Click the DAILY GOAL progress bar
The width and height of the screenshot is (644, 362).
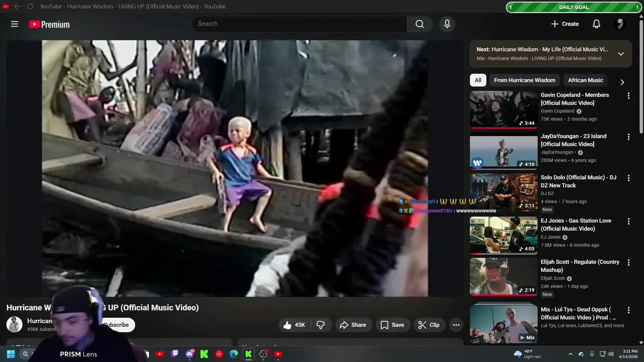coord(574,7)
